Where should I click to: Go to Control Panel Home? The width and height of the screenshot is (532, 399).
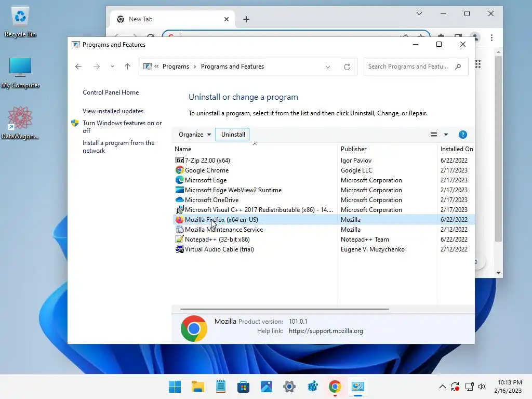point(111,92)
